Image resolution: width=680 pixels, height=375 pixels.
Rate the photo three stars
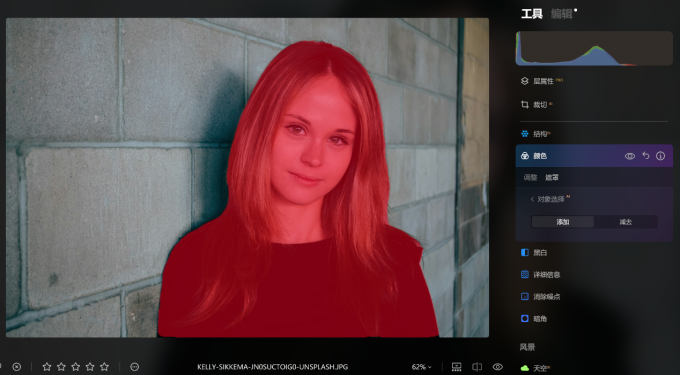click(75, 367)
